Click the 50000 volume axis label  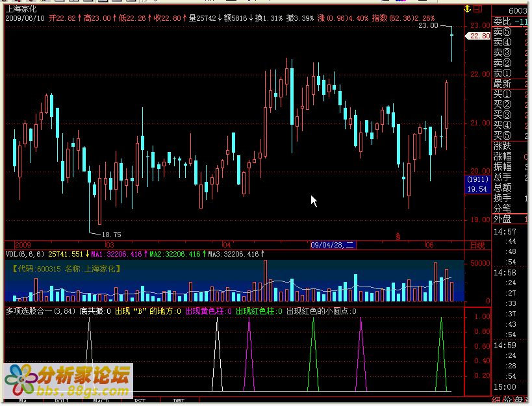click(x=480, y=263)
